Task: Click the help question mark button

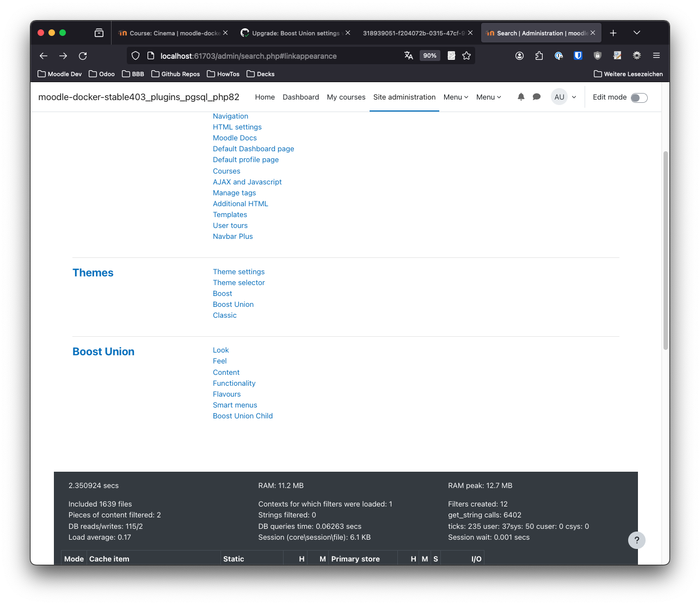Action: 637,540
